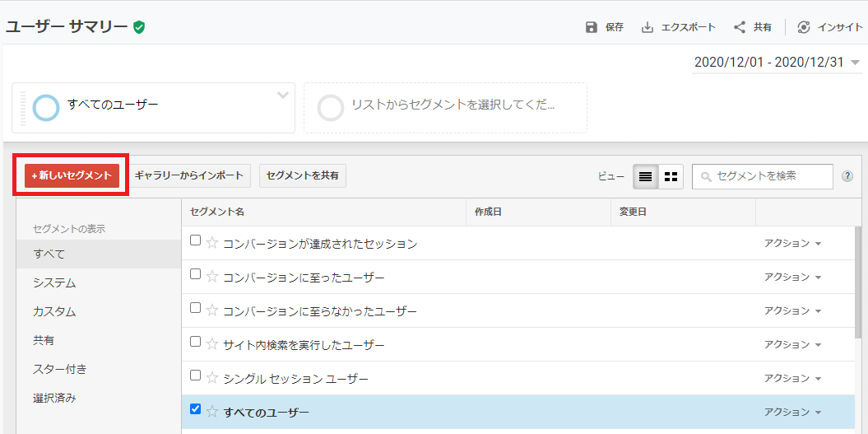Viewport: 868px width, 434px height.
Task: Star コンバージョンが達成されたセッション segment
Action: tap(212, 243)
